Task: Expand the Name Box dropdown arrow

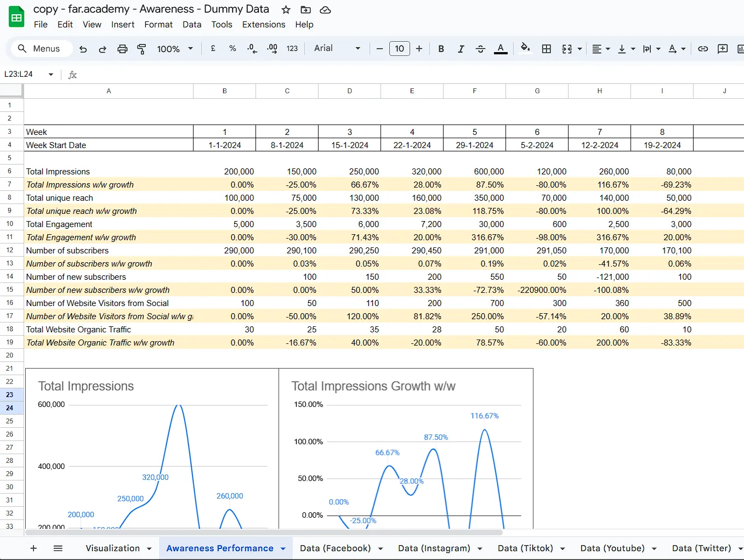Action: (x=51, y=74)
